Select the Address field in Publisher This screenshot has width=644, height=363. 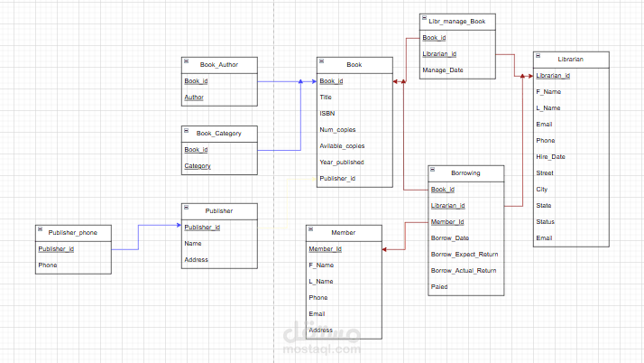[x=219, y=260]
